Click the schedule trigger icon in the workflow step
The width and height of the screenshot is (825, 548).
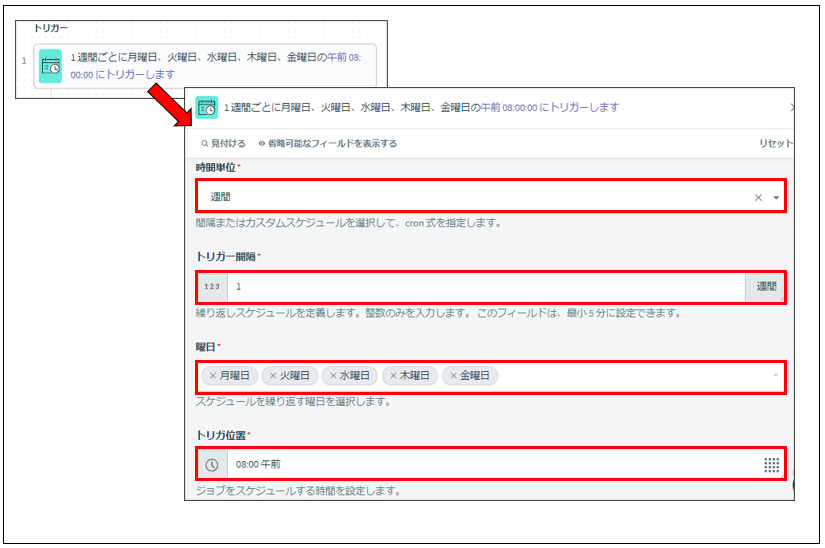51,66
